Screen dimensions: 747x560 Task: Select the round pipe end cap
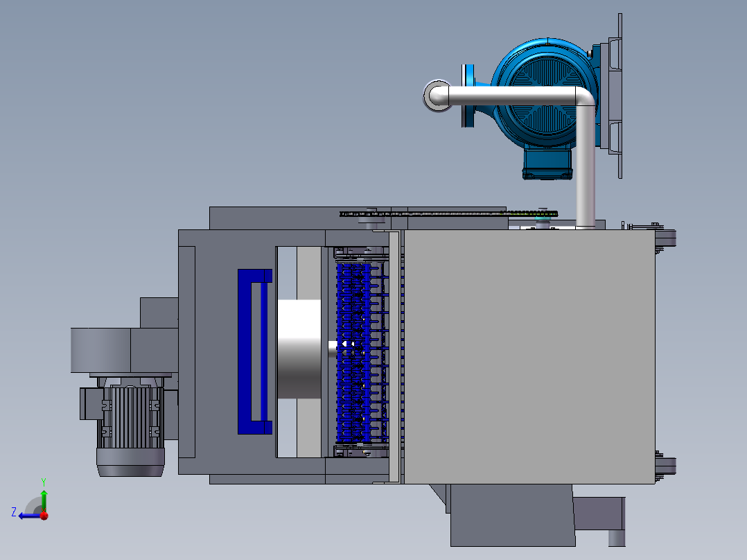coord(437,96)
